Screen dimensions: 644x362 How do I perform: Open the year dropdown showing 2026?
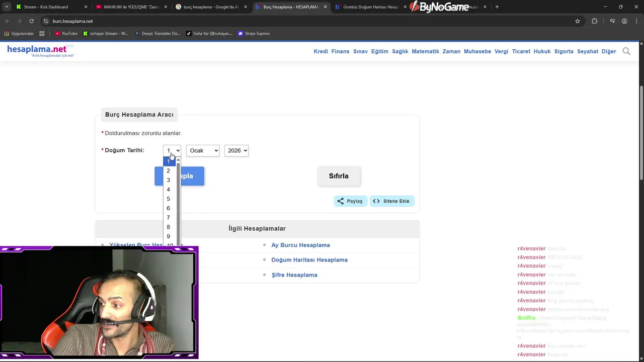[x=236, y=150]
